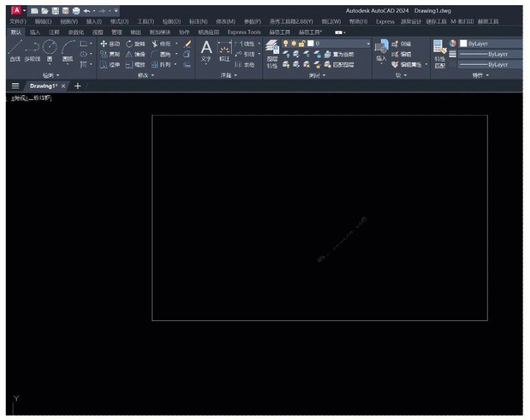Toggle the layer freeze sun icon
530x420 pixels.
tap(294, 44)
